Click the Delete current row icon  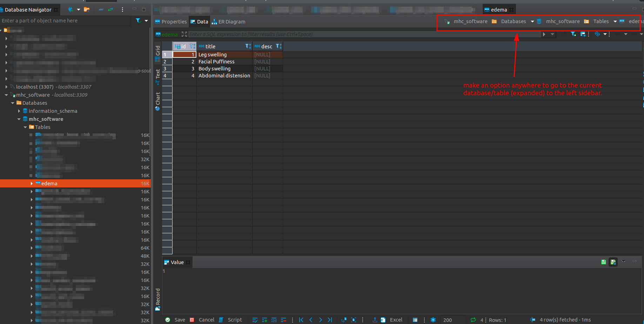[x=283, y=320]
